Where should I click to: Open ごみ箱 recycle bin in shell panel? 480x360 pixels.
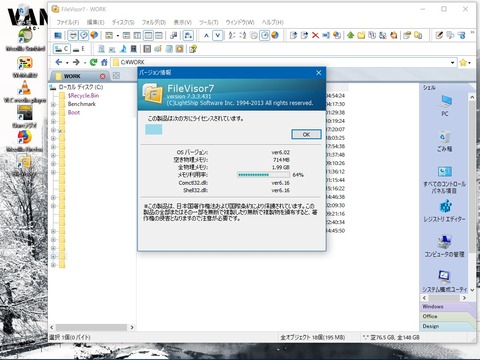pos(445,141)
